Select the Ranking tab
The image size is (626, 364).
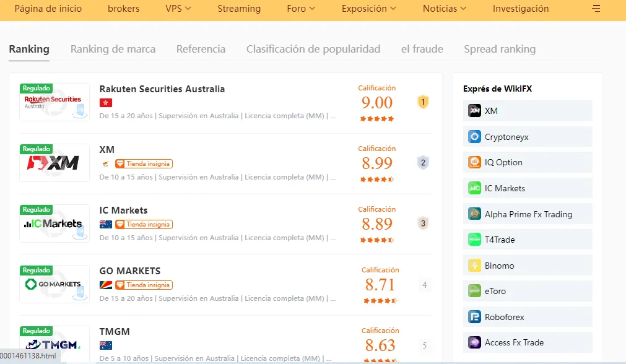(x=29, y=49)
